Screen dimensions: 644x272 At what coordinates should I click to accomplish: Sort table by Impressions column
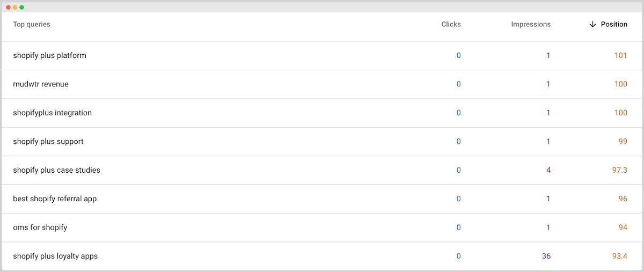click(530, 25)
